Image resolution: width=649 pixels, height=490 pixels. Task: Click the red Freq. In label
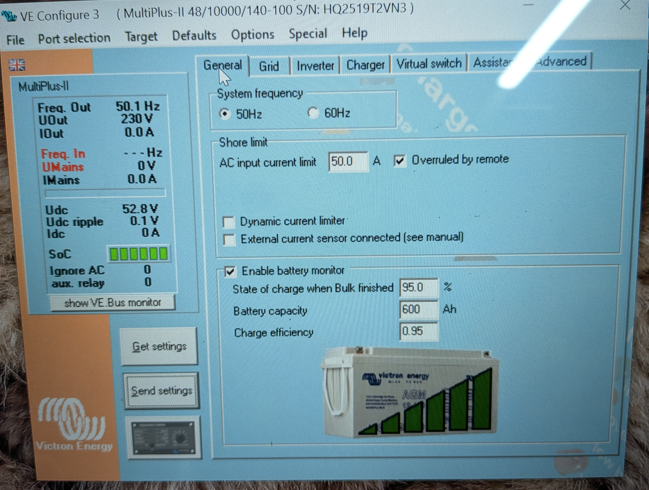point(63,154)
